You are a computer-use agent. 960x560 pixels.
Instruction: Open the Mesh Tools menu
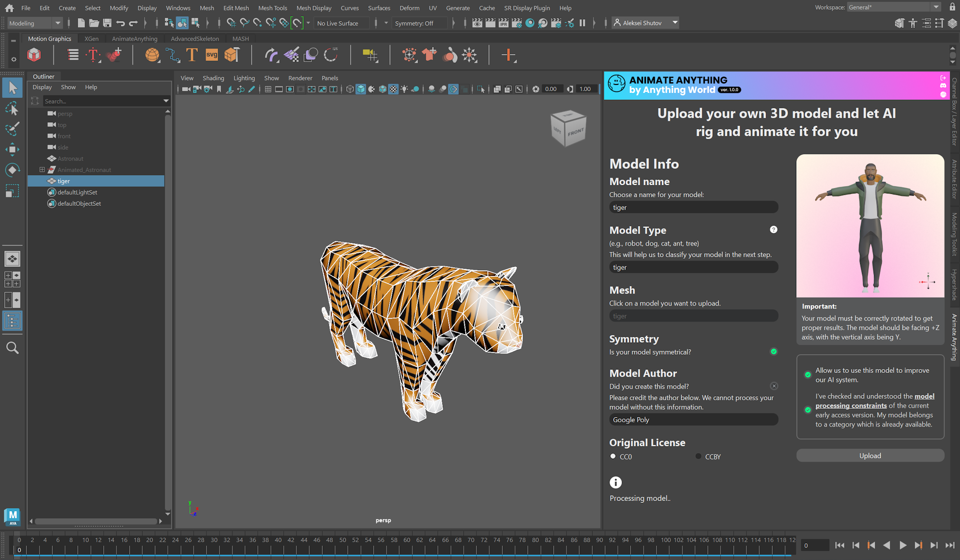coord(272,8)
